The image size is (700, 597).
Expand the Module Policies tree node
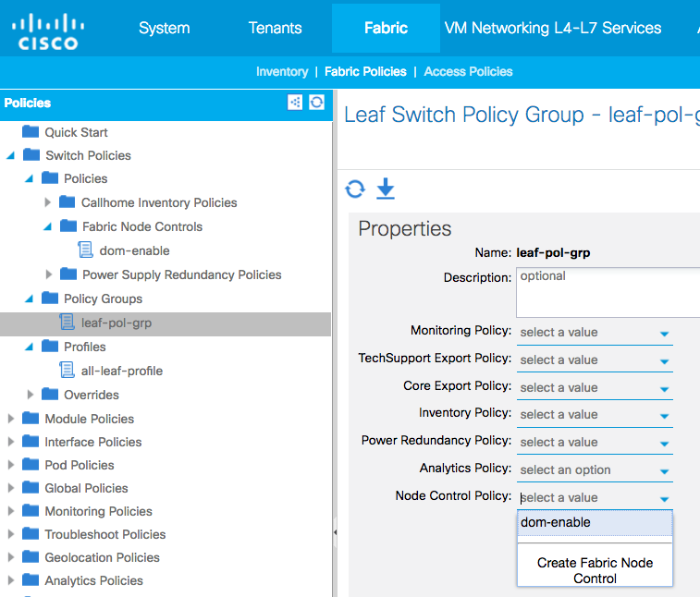(x=11, y=419)
